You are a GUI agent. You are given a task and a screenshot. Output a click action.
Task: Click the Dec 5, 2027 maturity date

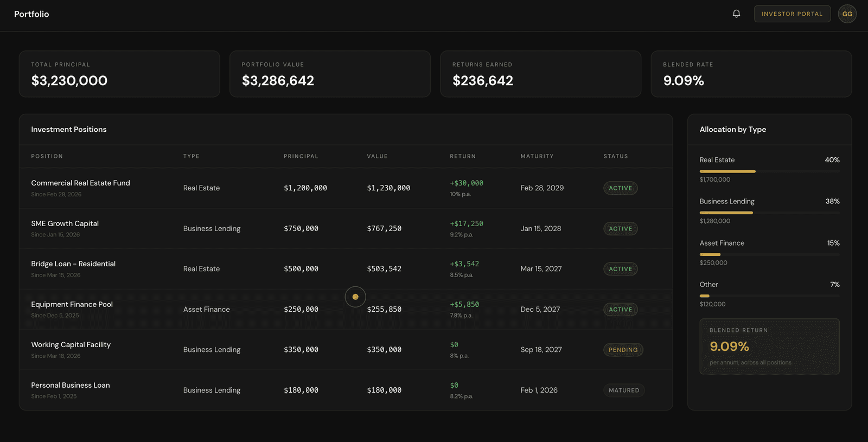tap(540, 310)
